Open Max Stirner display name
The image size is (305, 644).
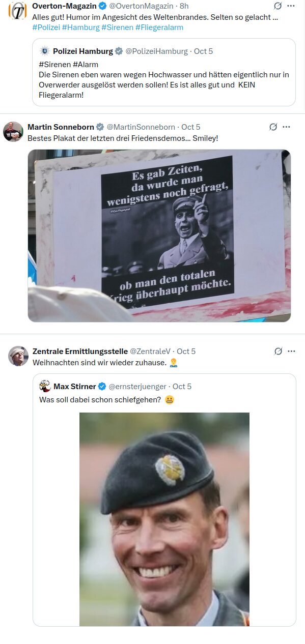click(75, 387)
